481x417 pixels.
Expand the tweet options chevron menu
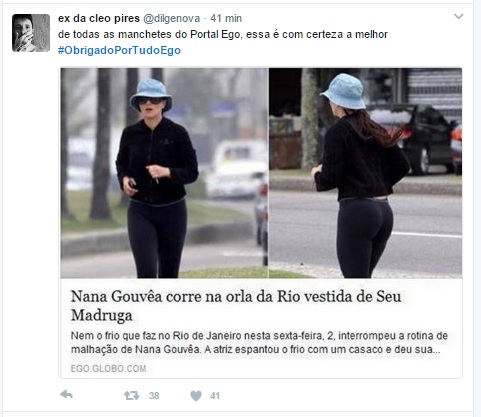[x=459, y=16]
